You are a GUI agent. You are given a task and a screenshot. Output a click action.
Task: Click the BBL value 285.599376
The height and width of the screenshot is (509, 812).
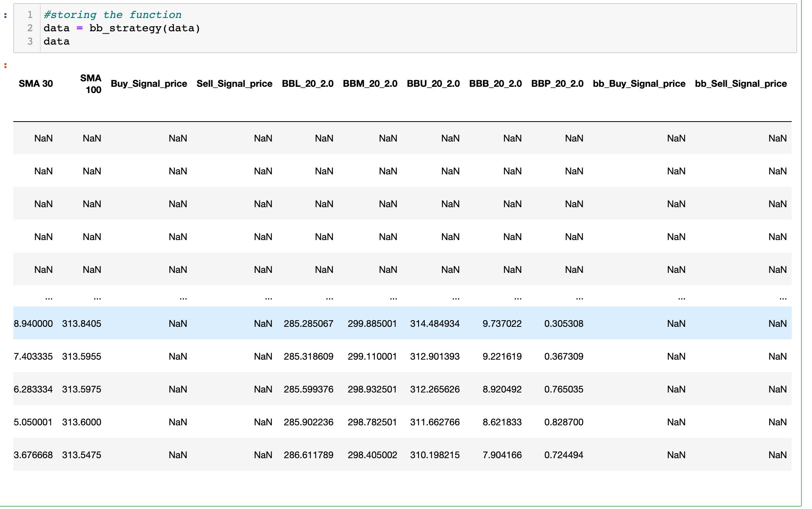point(309,389)
